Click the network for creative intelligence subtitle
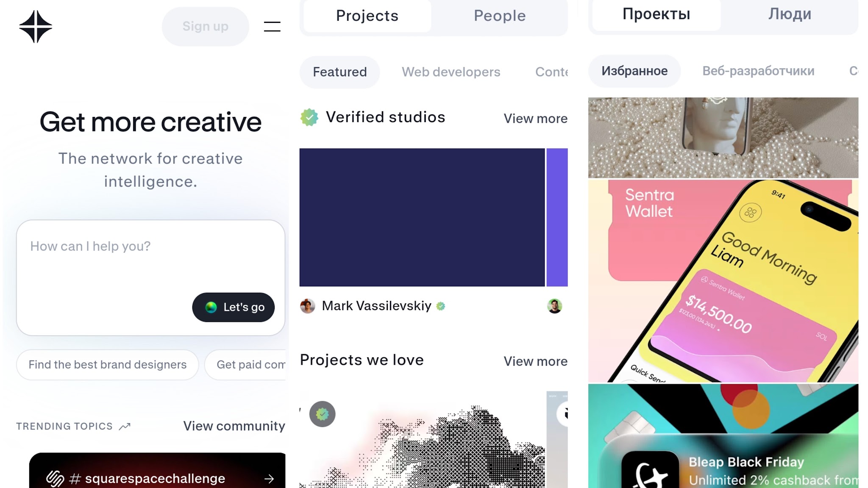Viewport: 868px width, 488px height. tap(150, 170)
